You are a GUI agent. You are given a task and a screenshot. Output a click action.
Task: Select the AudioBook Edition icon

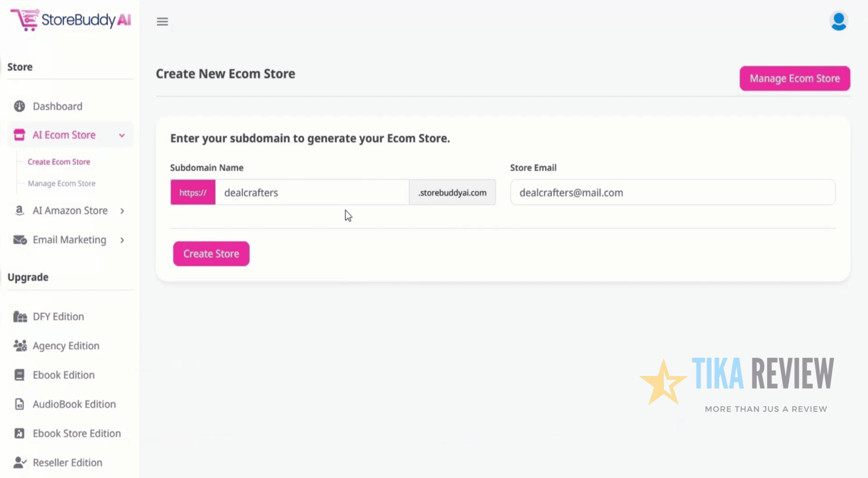click(19, 404)
